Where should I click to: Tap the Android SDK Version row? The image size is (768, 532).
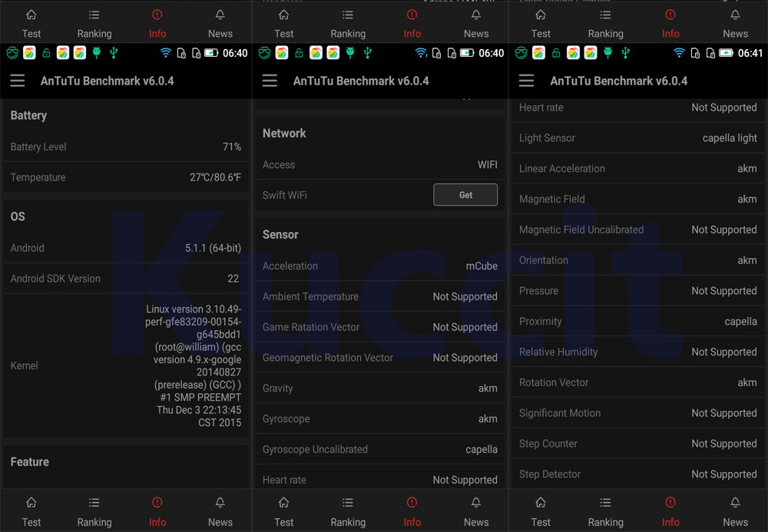point(126,279)
